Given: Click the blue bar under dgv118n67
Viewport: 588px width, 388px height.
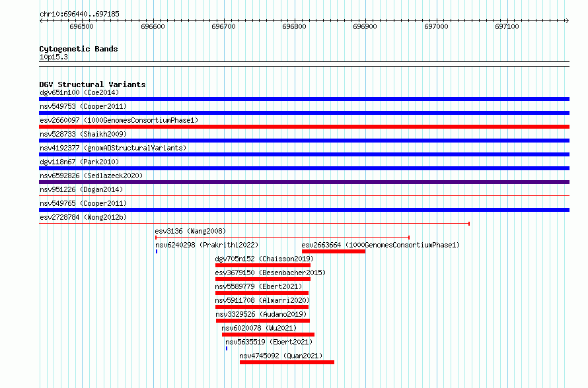Looking at the screenshot, I should pyautogui.click(x=304, y=168).
